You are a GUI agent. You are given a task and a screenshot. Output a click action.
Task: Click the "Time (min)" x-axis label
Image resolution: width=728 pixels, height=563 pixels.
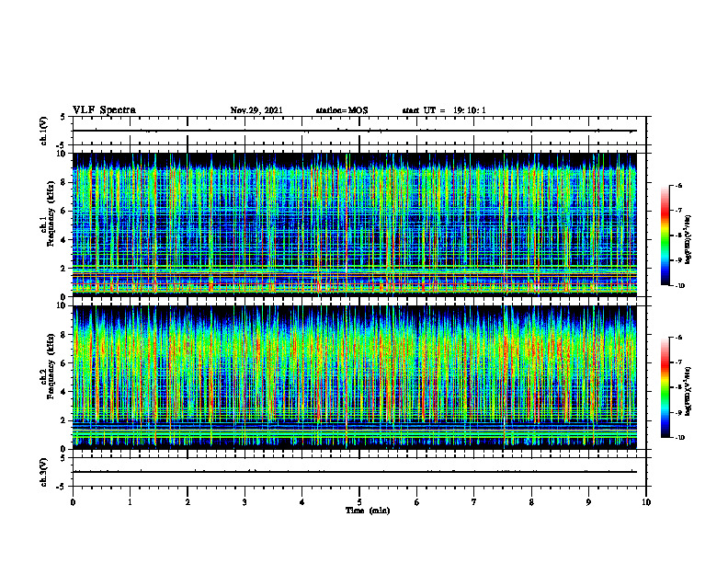[368, 511]
